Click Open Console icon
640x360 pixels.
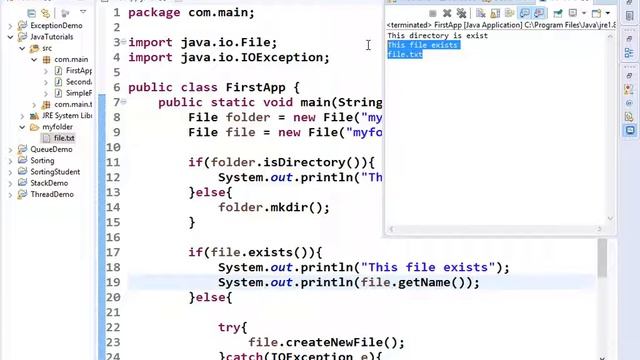596,13
